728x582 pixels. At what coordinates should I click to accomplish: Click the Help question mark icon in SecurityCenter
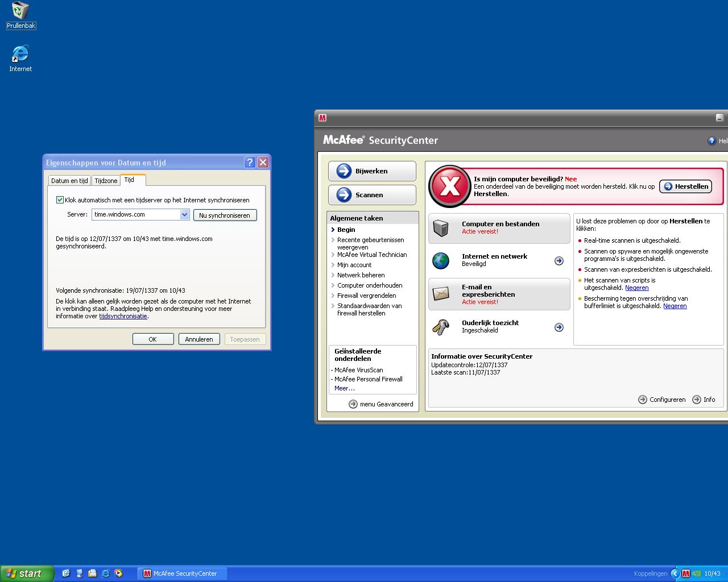tap(712, 140)
